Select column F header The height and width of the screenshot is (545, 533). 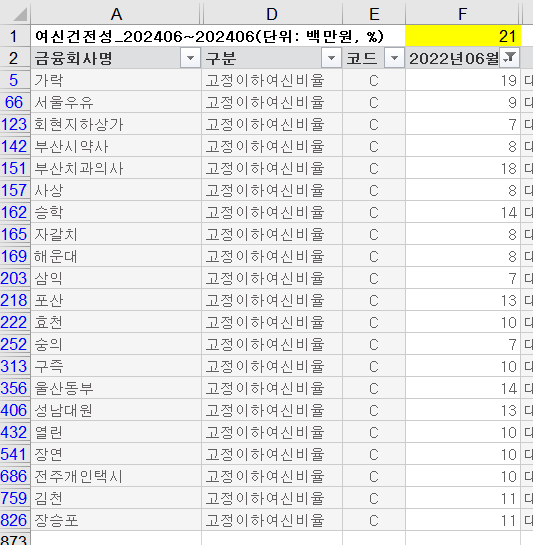pos(463,13)
